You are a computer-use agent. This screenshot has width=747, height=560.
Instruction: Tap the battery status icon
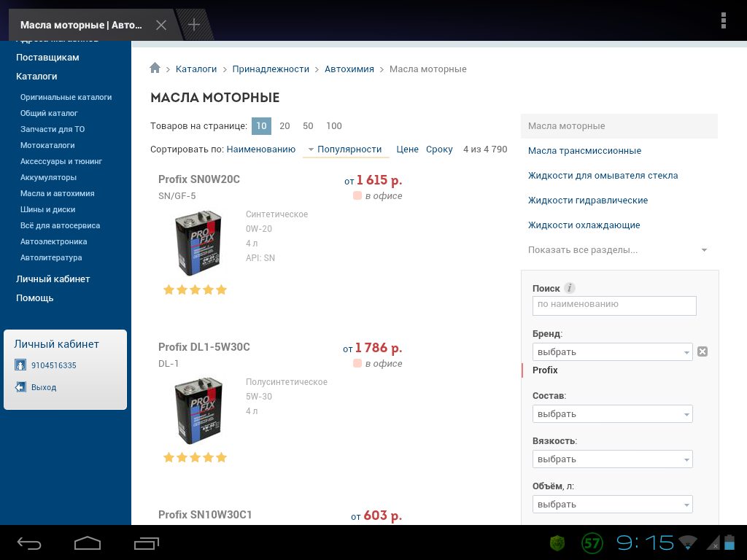click(729, 542)
